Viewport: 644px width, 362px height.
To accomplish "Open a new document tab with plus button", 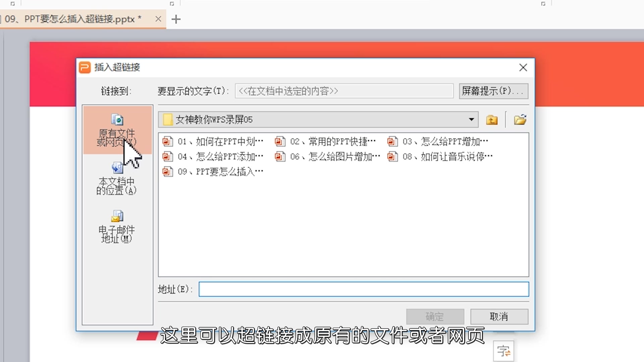I will point(176,19).
